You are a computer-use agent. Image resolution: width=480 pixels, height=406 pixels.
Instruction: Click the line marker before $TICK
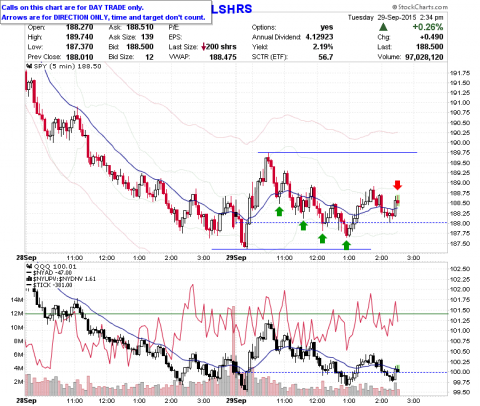click(x=30, y=285)
